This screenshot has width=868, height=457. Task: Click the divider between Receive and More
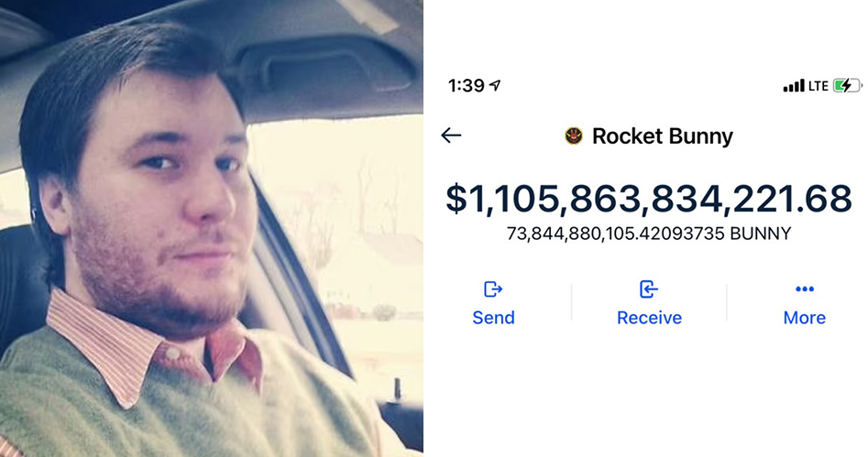pyautogui.click(x=727, y=302)
